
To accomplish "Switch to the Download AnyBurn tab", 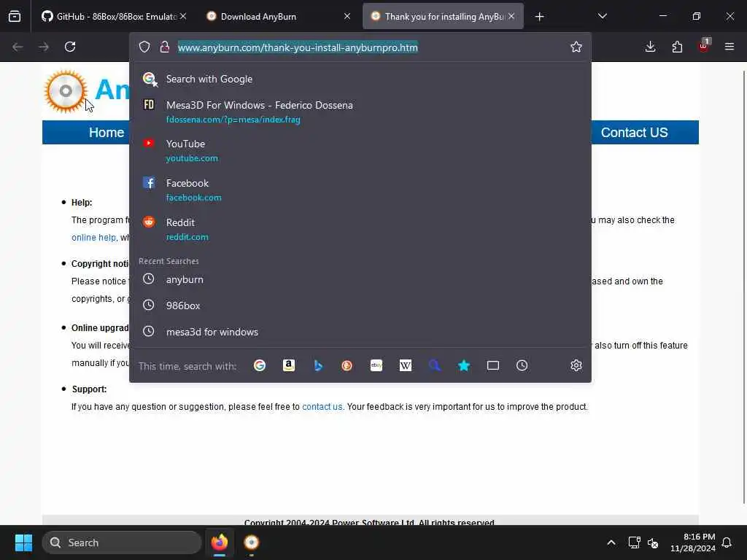I will [x=279, y=16].
